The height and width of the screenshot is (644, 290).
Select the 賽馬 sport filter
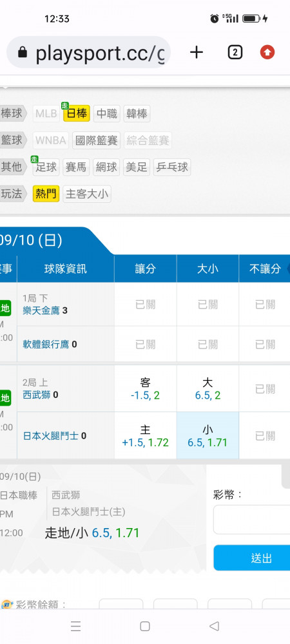[76, 167]
